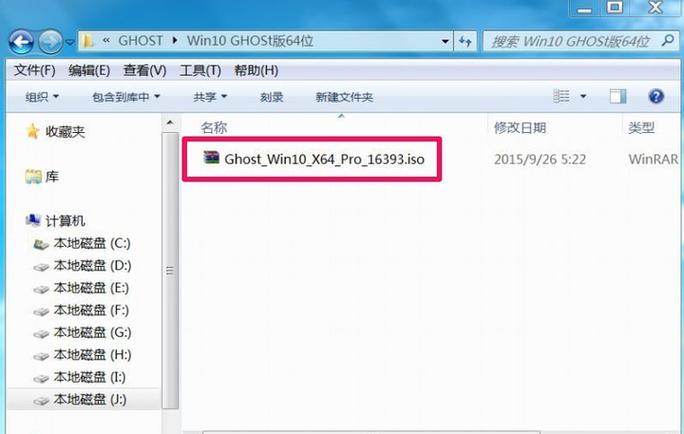Click the library icon beside 库

pos(33,176)
